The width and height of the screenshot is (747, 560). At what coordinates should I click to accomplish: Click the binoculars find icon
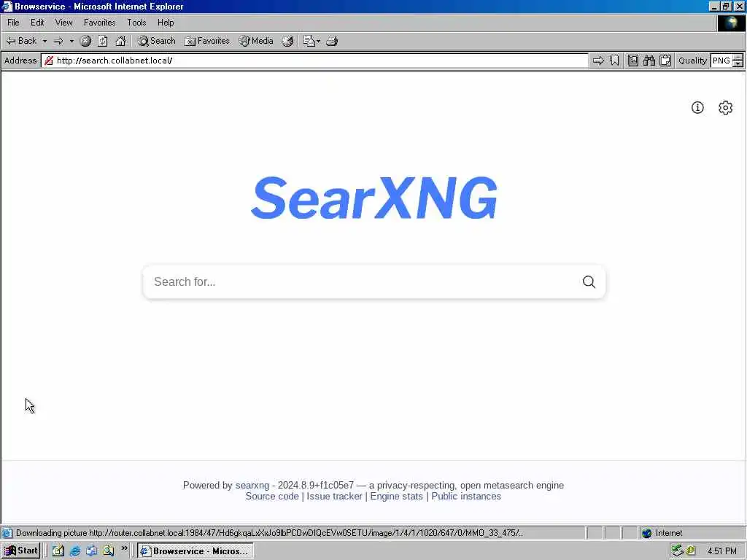(x=649, y=61)
